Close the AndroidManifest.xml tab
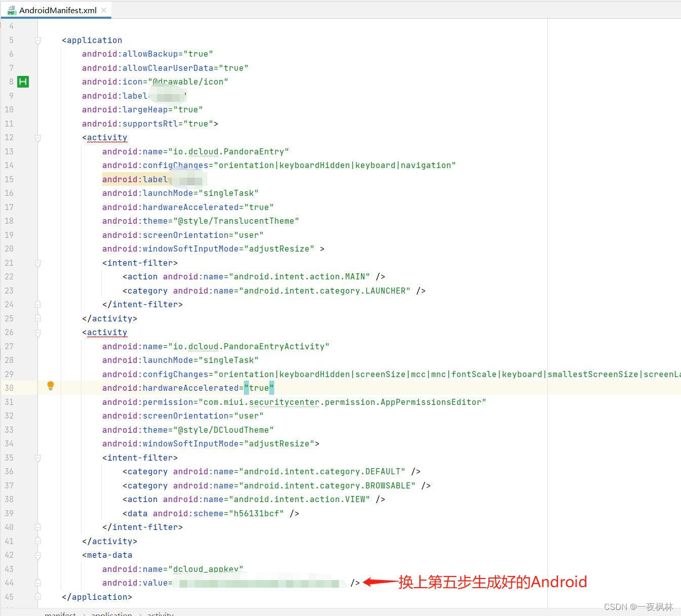 click(x=104, y=10)
